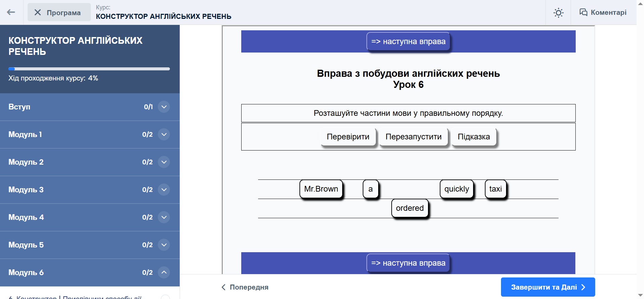Select the 'quickly' word tile
This screenshot has height=299, width=644.
click(457, 189)
